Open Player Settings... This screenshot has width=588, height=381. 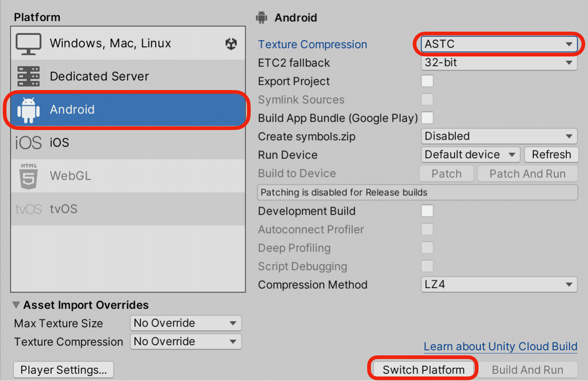coord(64,370)
